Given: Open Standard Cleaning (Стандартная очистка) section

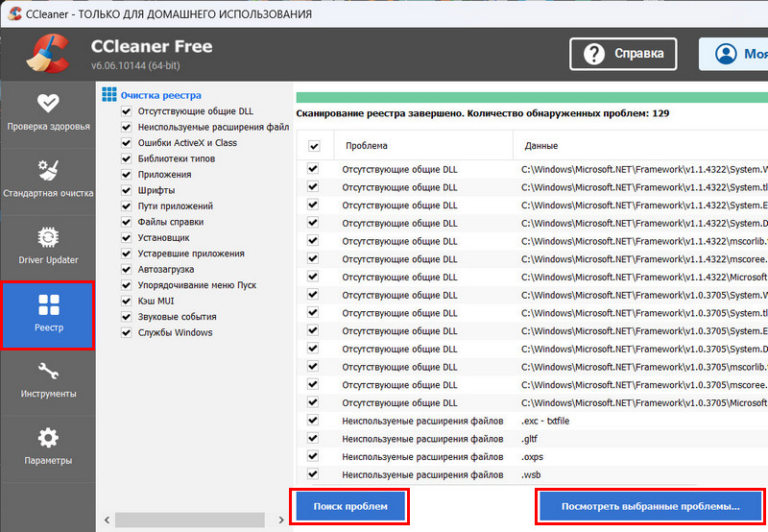Looking at the screenshot, I should pyautogui.click(x=48, y=180).
